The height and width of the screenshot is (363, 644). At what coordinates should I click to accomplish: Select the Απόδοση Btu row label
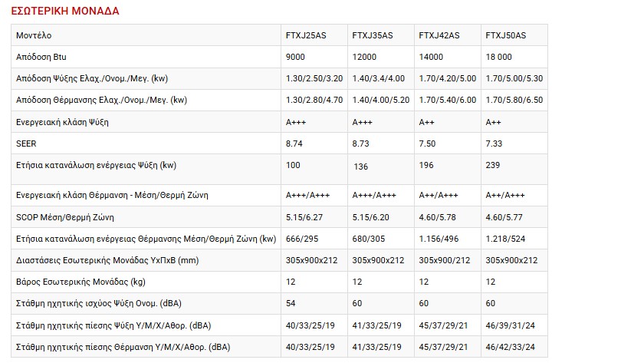(41, 58)
